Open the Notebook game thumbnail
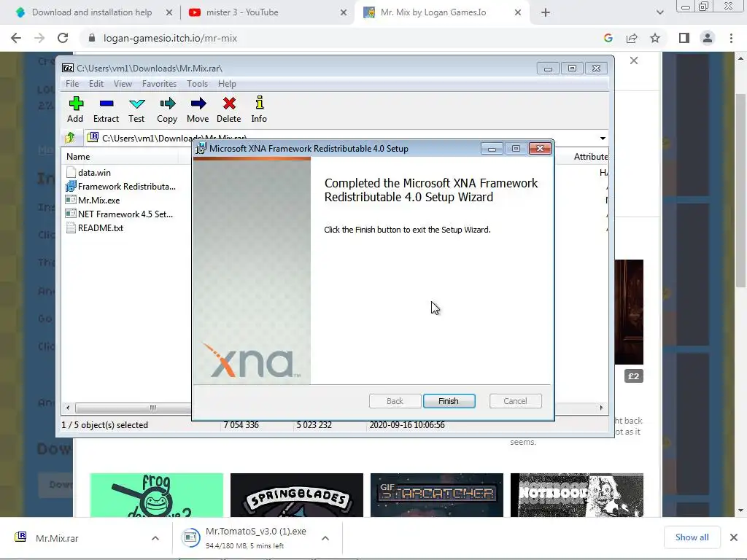 pos(577,495)
